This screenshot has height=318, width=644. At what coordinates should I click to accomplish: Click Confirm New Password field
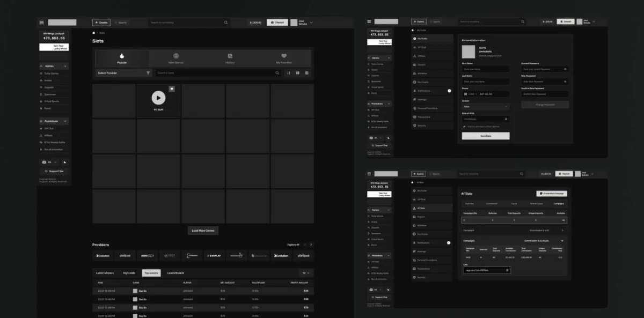[x=545, y=94]
